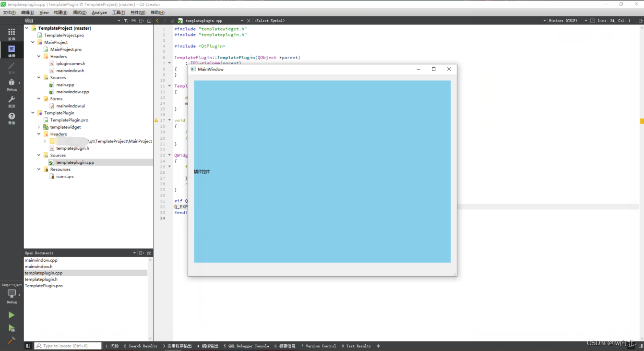Collapse MainProject Headers folder
The height and width of the screenshot is (351, 644).
(x=39, y=56)
